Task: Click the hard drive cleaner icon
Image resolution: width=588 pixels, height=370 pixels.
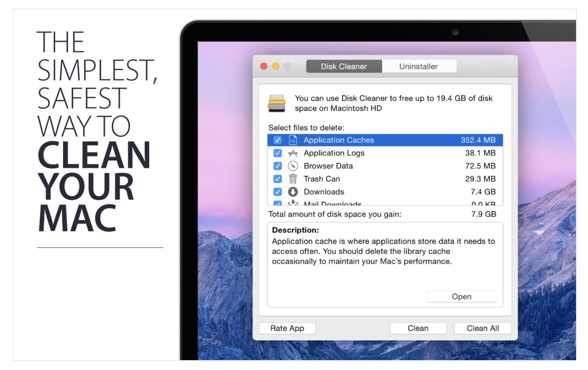Action: [277, 103]
